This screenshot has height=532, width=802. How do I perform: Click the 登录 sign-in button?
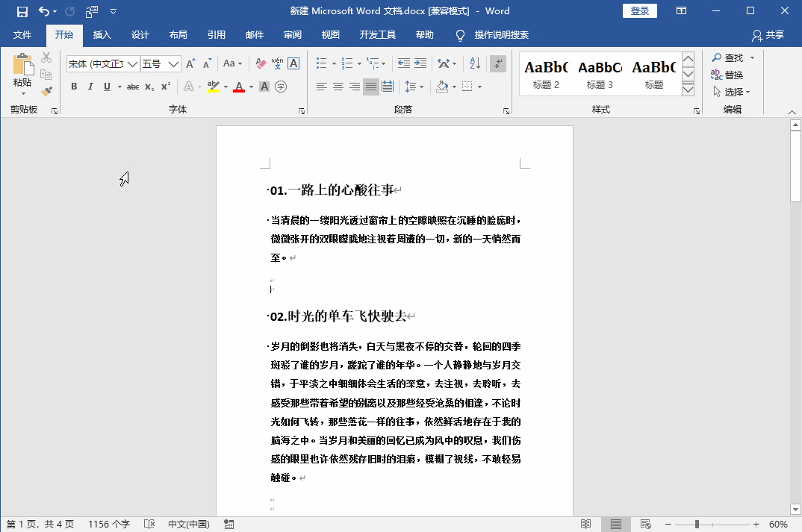(639, 10)
